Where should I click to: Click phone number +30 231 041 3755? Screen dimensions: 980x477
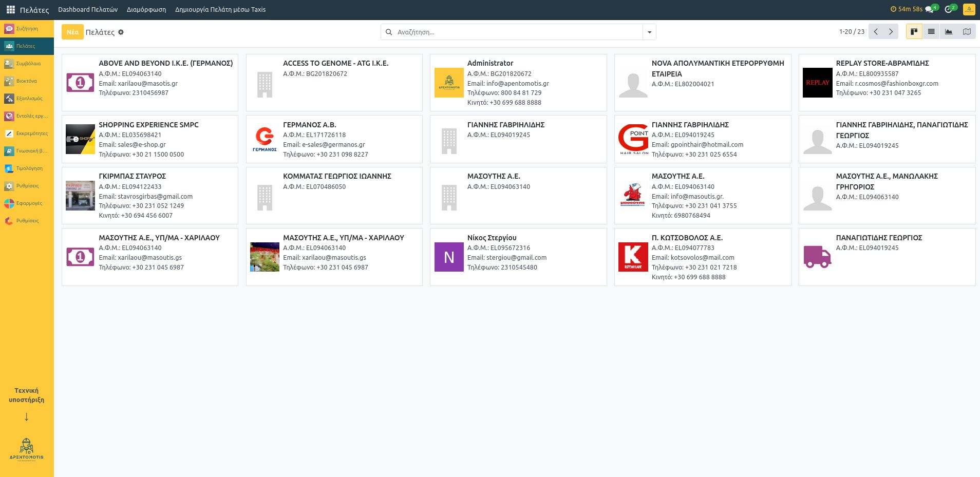point(711,206)
